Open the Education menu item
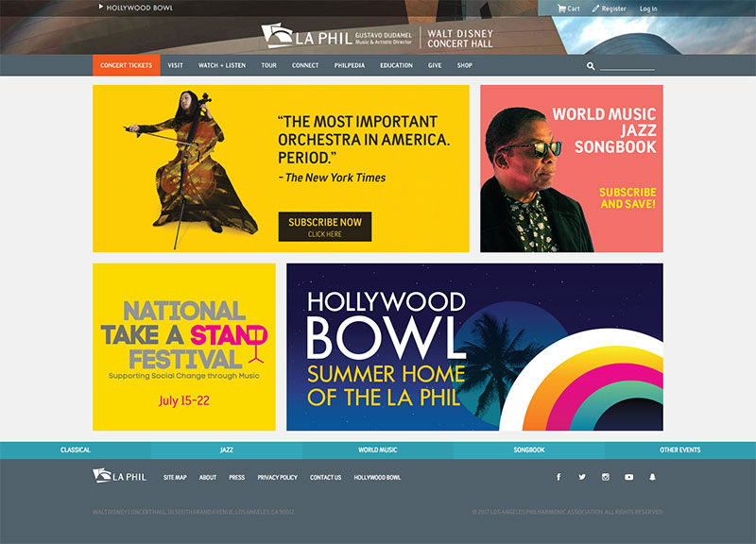The height and width of the screenshot is (544, 756). (396, 65)
